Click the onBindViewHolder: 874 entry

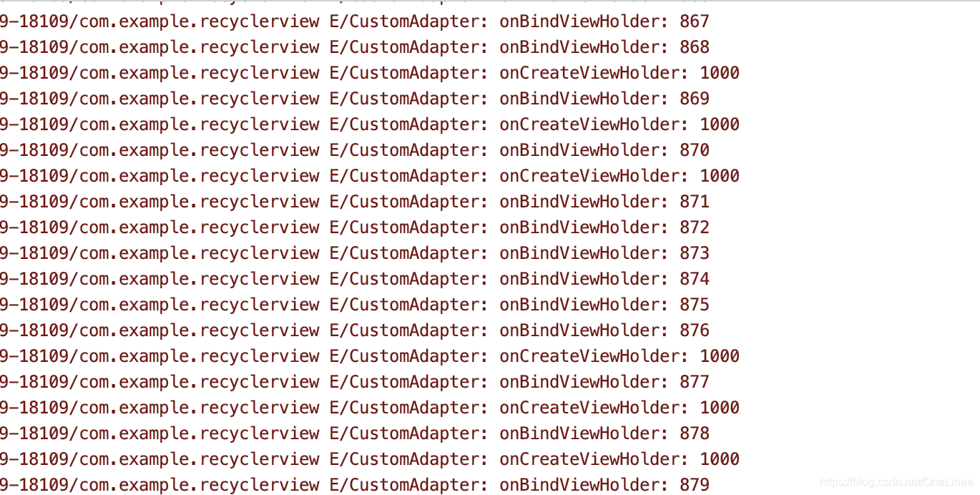[355, 279]
